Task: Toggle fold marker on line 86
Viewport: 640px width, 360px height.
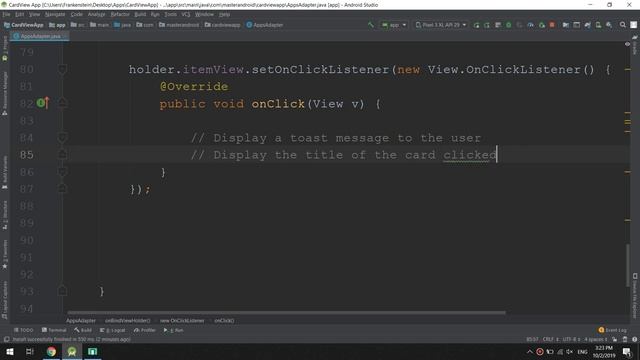Action: [x=62, y=172]
